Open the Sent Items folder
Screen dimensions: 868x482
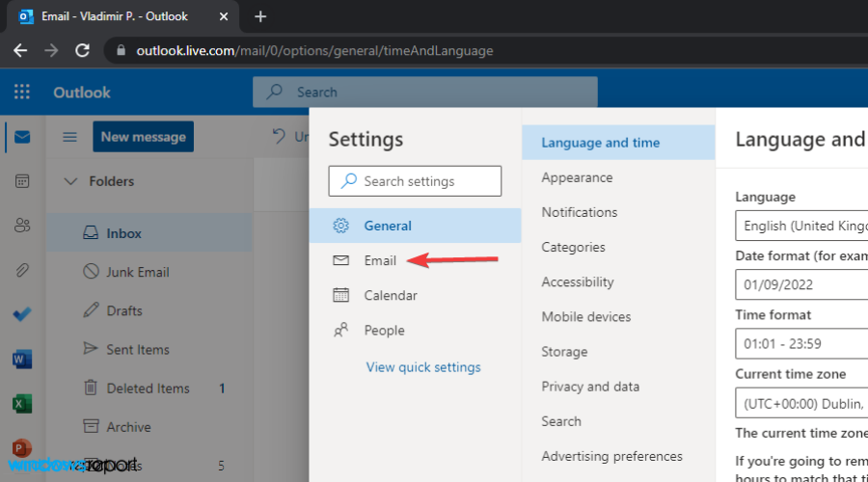[149, 349]
